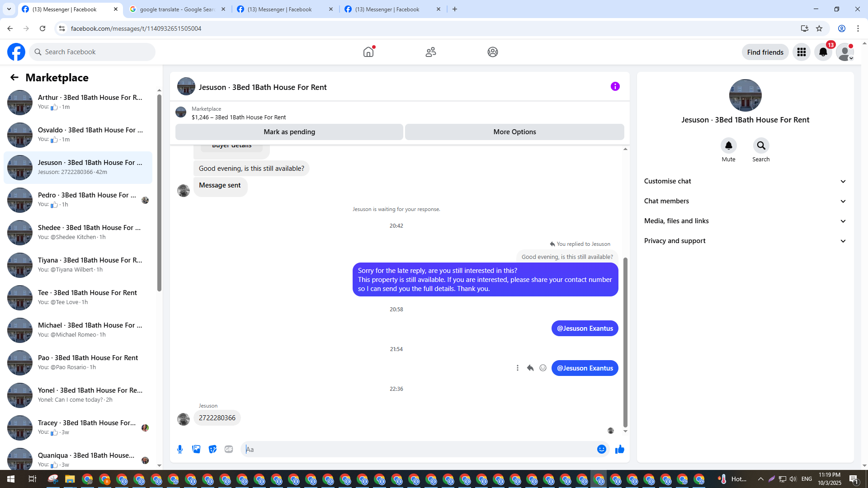Click the @Jesuson Exantus mention at 20:58
The height and width of the screenshot is (488, 868).
tap(585, 328)
